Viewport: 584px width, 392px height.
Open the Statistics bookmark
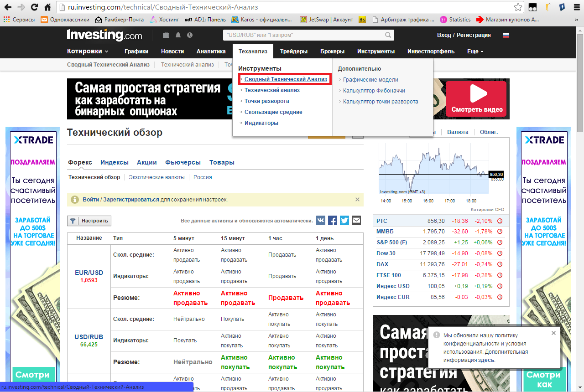455,20
